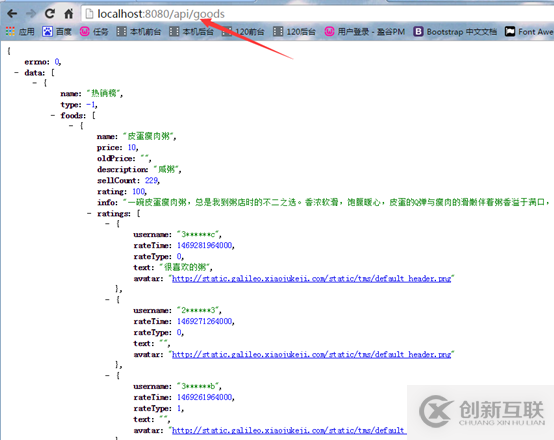
Task: Click the browser forward arrow
Action: coord(31,14)
